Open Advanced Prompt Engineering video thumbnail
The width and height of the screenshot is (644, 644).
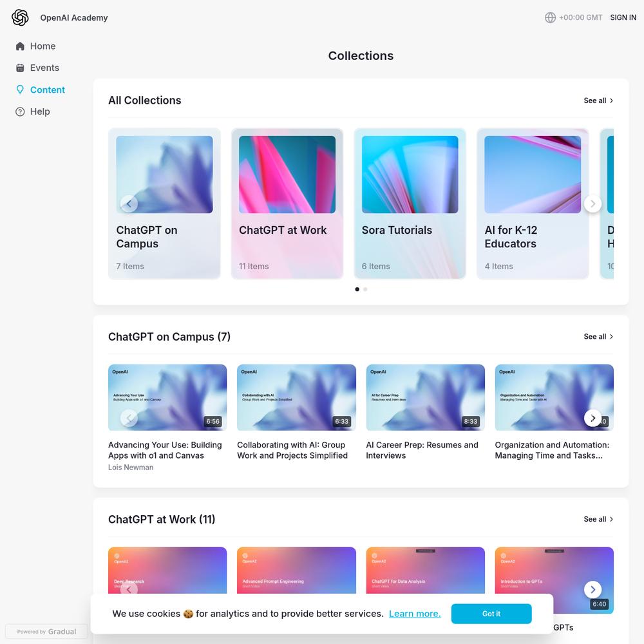coord(296,570)
